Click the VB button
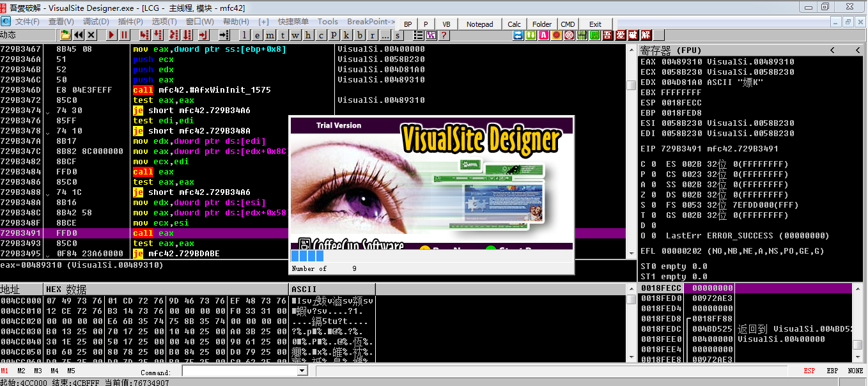The height and width of the screenshot is (386, 868). (446, 24)
